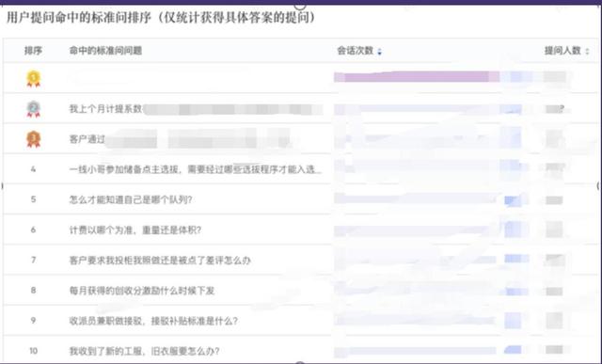Click the session count bar for 怎么才能知道自己是哪个队列?
Viewport: 602px width, 364px height.
click(416, 198)
